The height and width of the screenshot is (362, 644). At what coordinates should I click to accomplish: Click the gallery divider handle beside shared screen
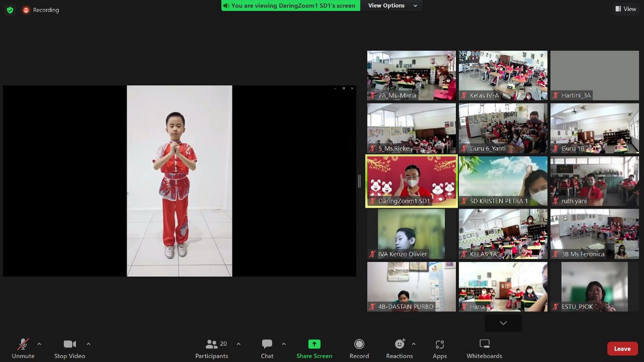click(359, 181)
